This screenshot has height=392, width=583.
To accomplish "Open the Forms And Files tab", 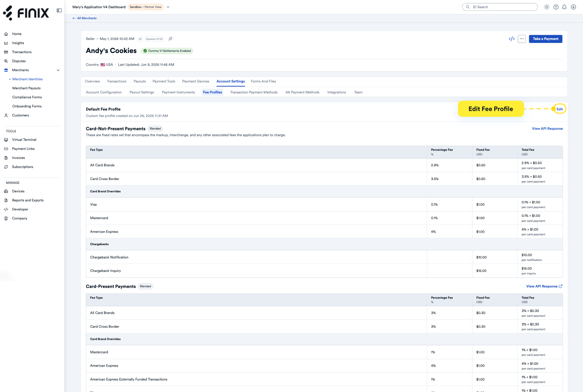I will click(264, 81).
